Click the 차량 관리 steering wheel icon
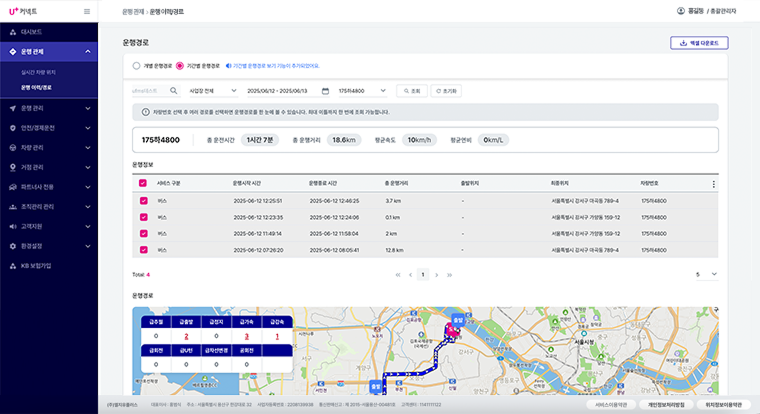Image resolution: width=760 pixels, height=414 pixels. click(13, 148)
